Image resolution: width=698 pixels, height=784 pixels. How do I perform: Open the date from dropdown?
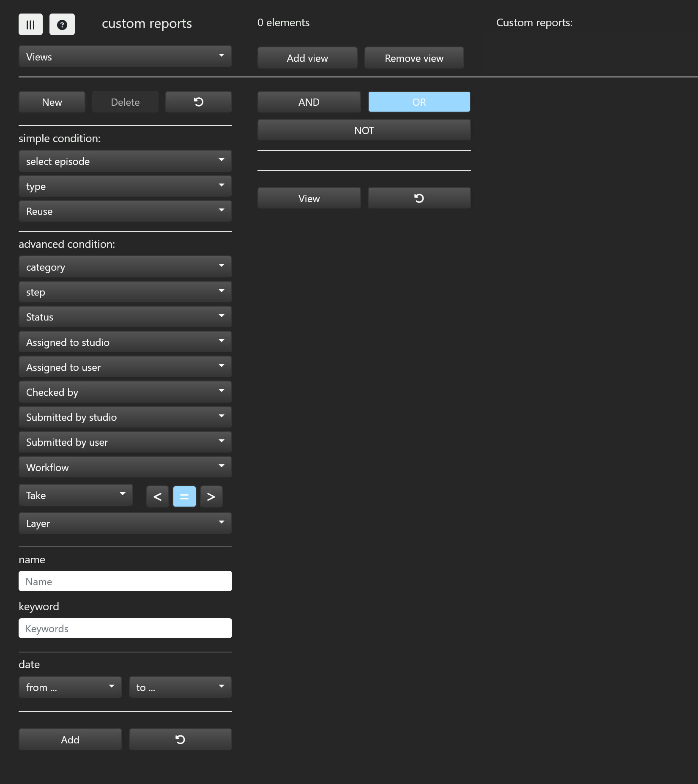(70, 687)
